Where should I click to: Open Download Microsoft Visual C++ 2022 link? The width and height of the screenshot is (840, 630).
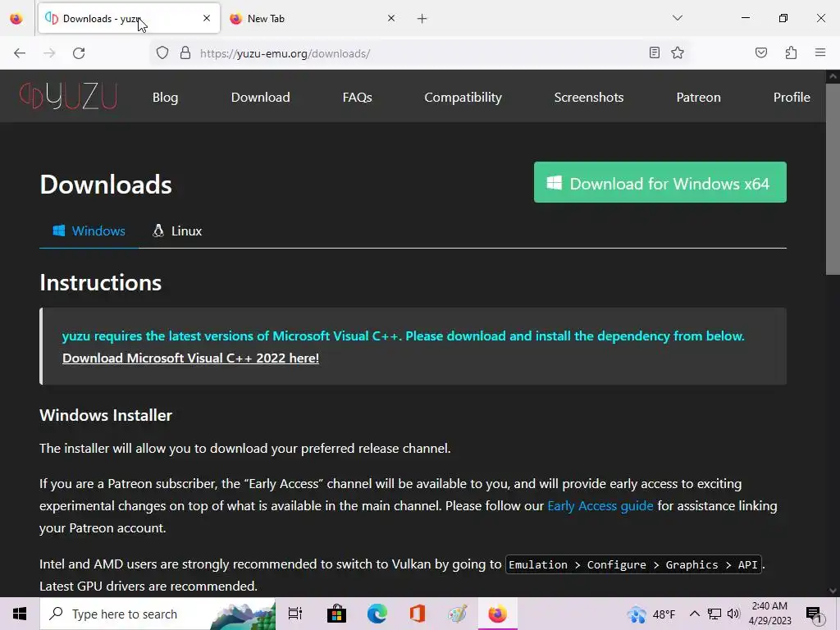[x=190, y=358]
